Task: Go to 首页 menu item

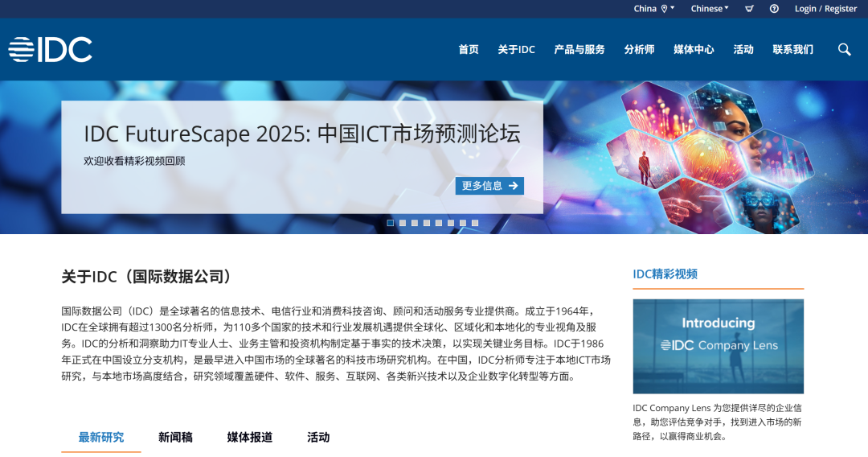Action: coord(469,49)
